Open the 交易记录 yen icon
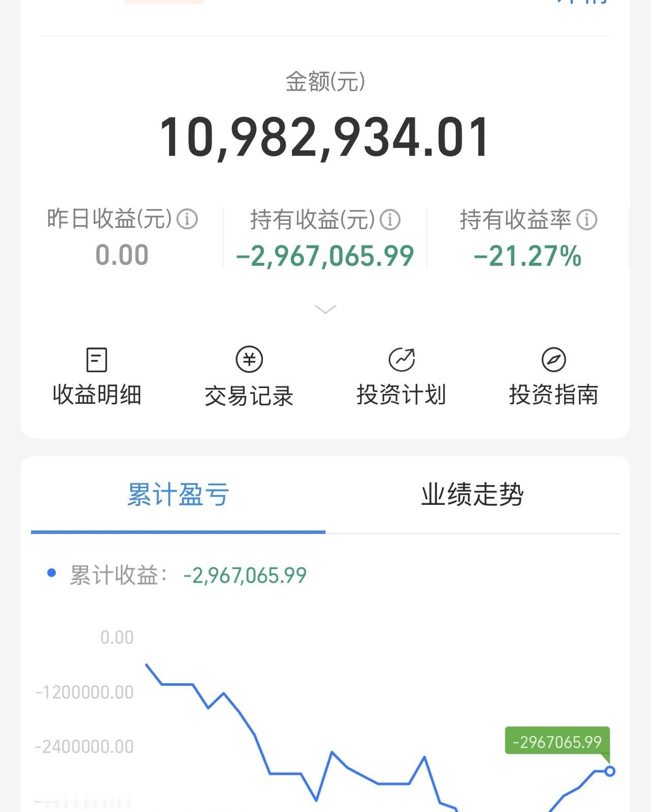651x812 pixels. (x=249, y=359)
